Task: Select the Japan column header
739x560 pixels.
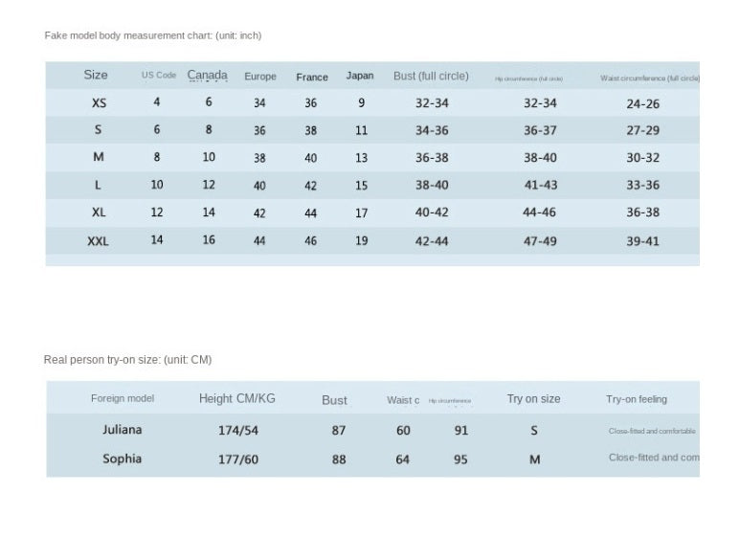Action: click(x=360, y=76)
